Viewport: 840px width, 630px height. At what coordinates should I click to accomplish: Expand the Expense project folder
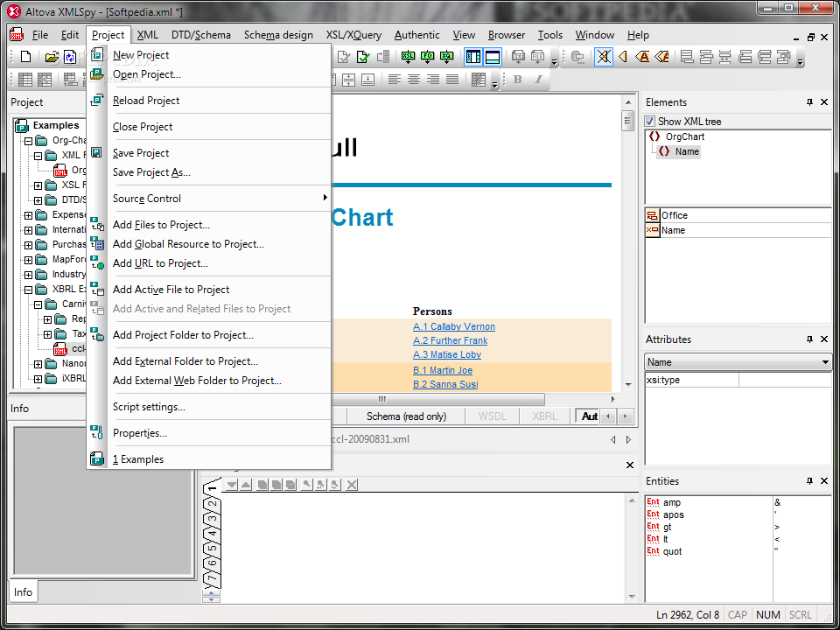[28, 215]
